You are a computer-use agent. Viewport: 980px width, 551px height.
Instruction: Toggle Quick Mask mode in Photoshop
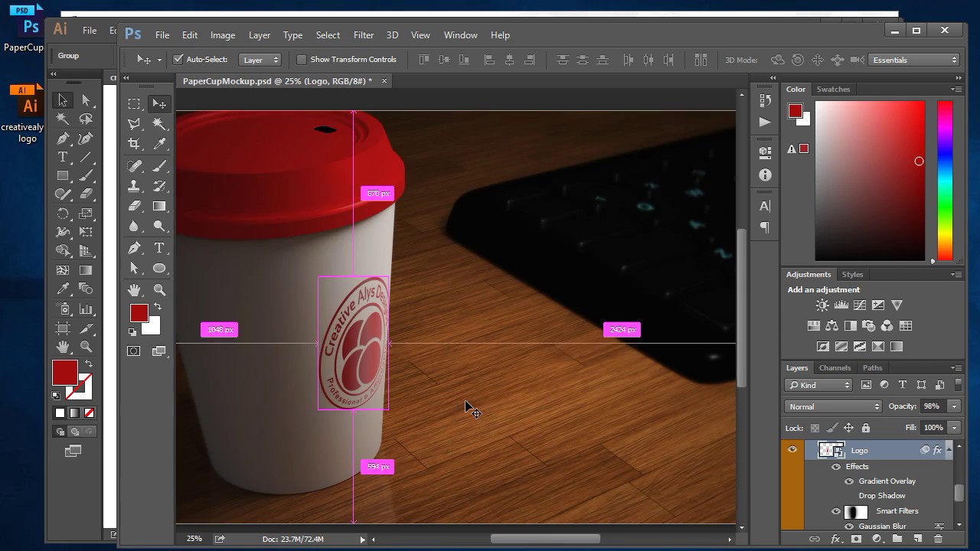[x=134, y=350]
